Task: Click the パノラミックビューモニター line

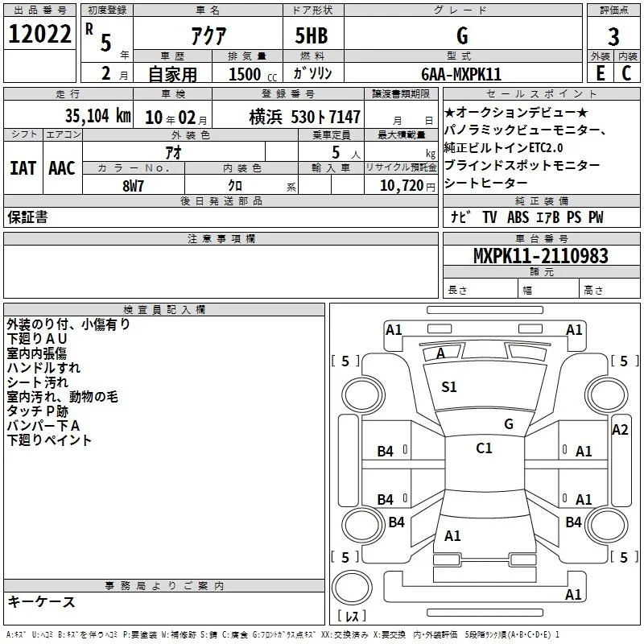Action: click(525, 130)
